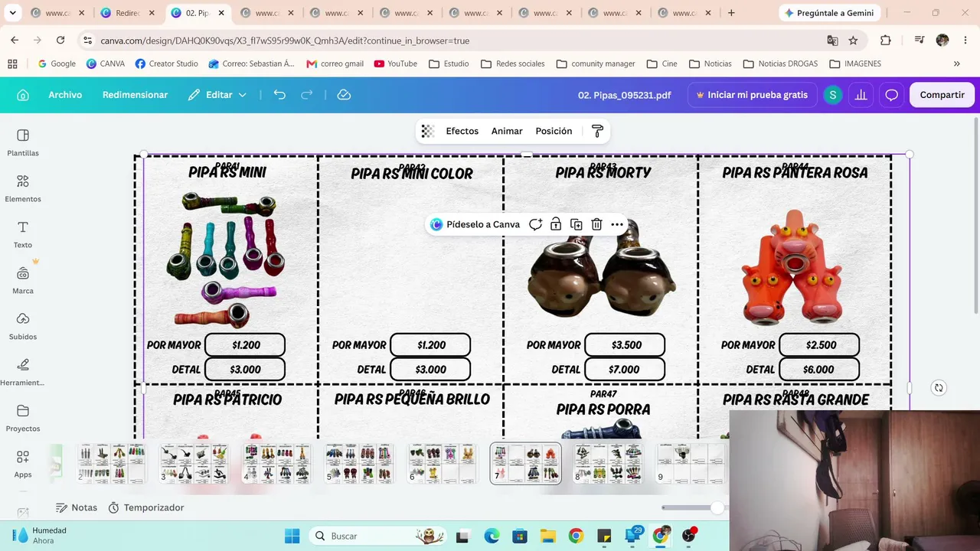Select page 8 thumbnail
This screenshot has height=551, width=980.
click(x=608, y=464)
